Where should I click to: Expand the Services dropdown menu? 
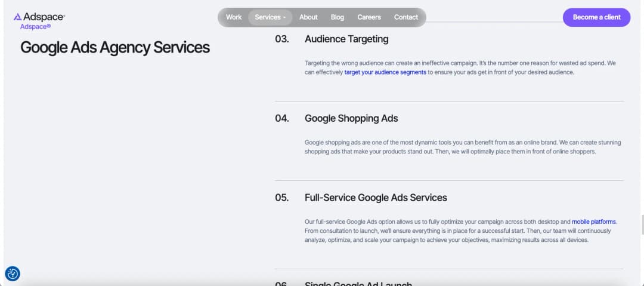270,17
